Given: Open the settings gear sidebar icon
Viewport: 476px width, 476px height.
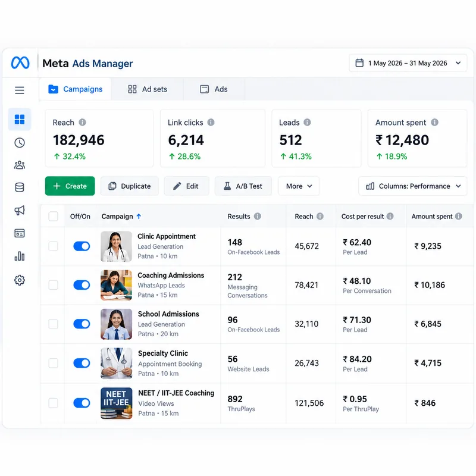Looking at the screenshot, I should coord(20,280).
